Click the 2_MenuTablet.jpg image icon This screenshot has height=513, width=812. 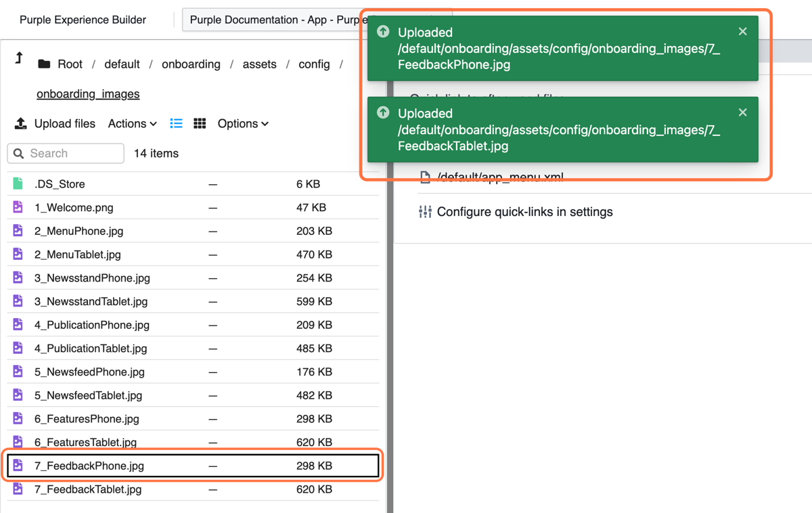(x=18, y=254)
